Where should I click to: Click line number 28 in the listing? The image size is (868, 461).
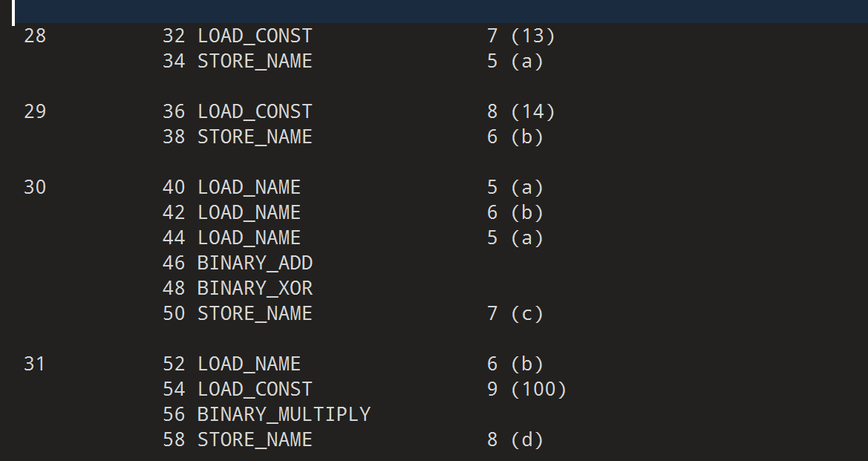[35, 36]
